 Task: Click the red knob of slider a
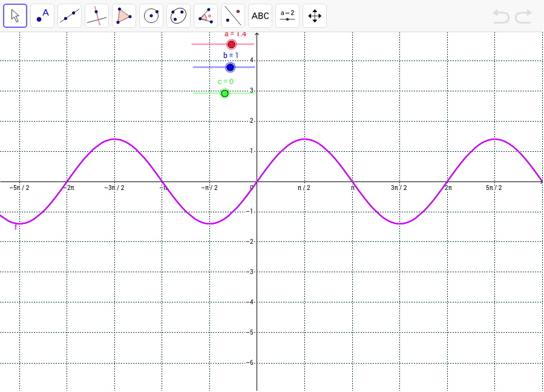pos(231,44)
